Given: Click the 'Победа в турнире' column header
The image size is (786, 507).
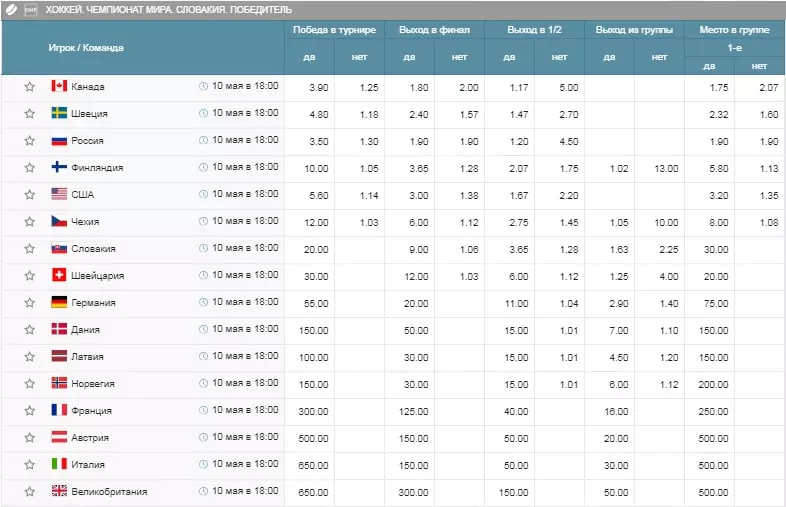Looking at the screenshot, I should [x=334, y=30].
